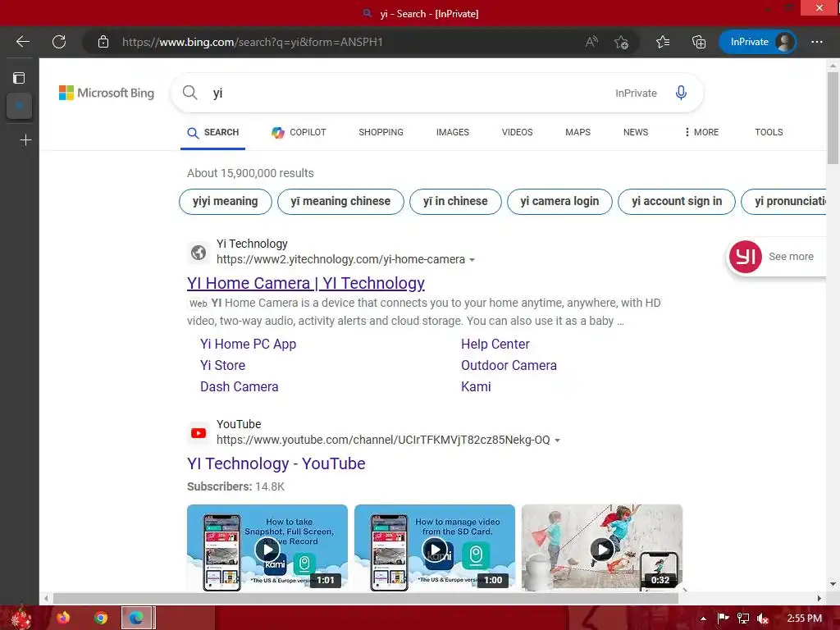Viewport: 840px width, 630px height.
Task: Expand the MORE menu
Action: point(701,132)
